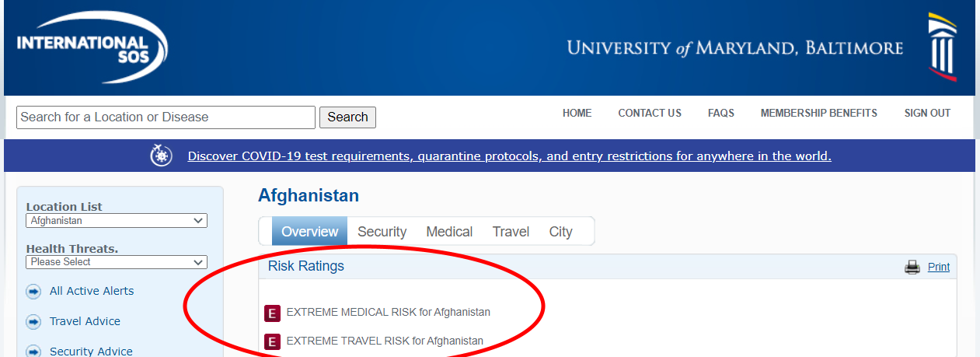Select the City tab
Screen dimensions: 980x357
click(560, 232)
